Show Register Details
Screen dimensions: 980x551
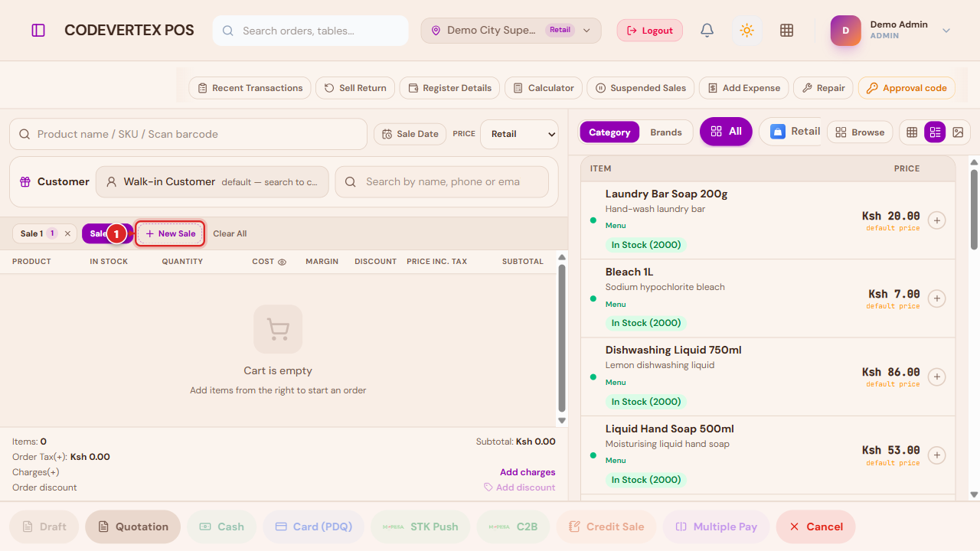(450, 88)
